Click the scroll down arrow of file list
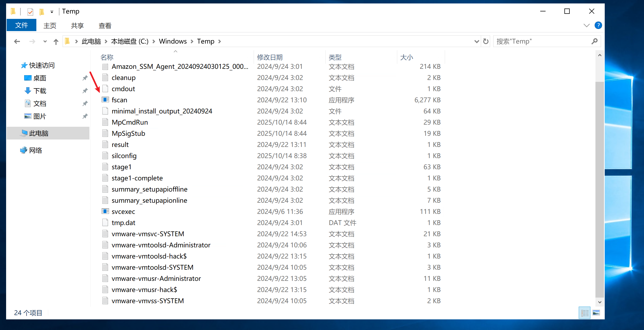Viewport: 644px width, 330px height. [600, 302]
